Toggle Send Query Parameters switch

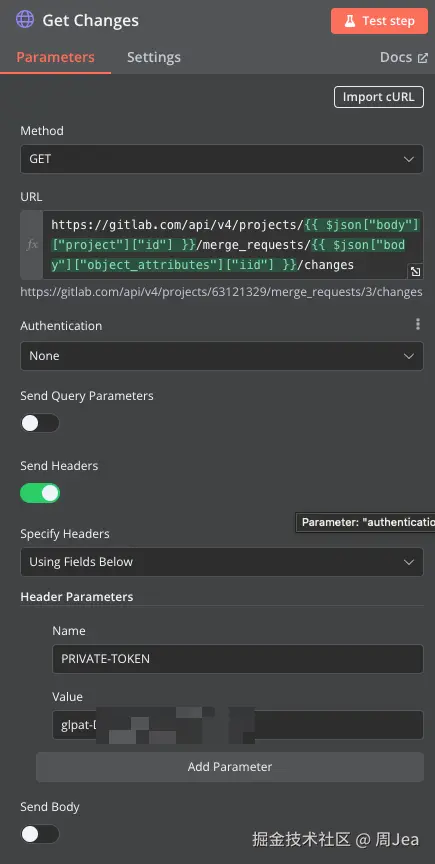(x=40, y=423)
